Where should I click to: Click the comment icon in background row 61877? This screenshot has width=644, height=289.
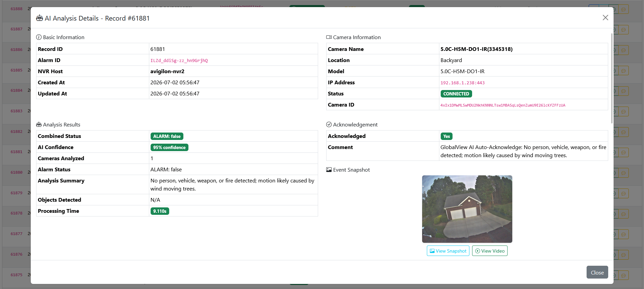(623, 234)
